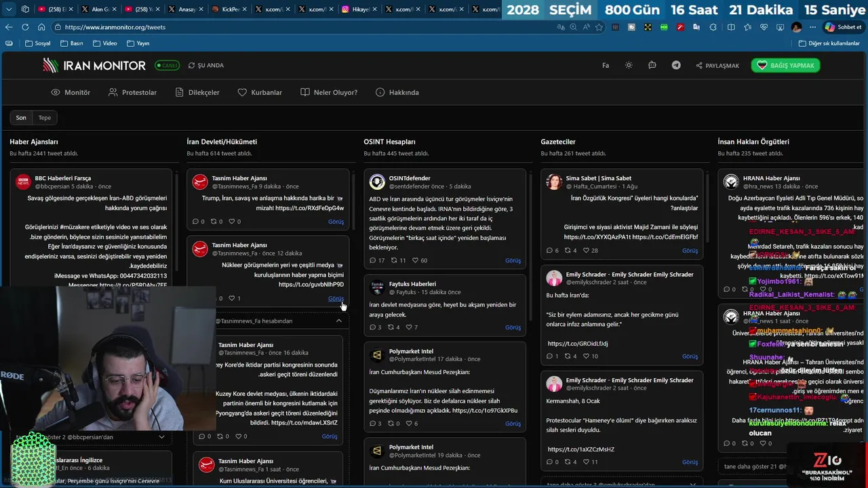Click the Iran Monitor logo
868x488 pixels.
94,65
